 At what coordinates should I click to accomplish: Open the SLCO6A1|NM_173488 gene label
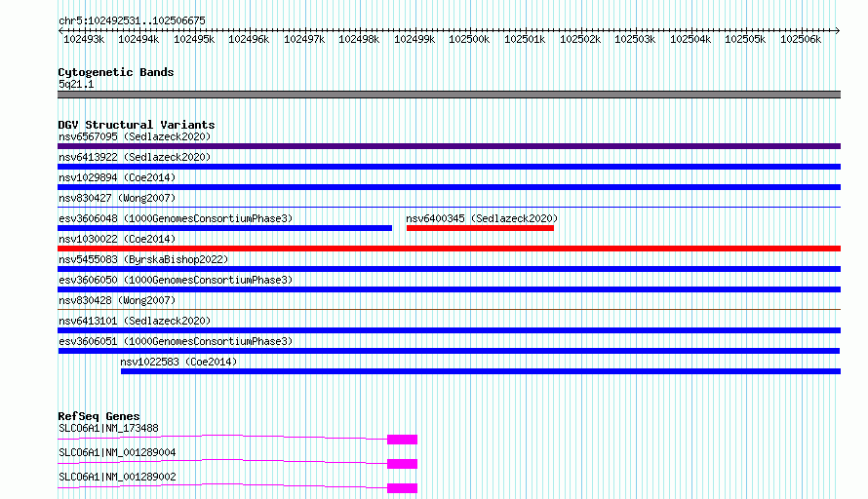108,428
